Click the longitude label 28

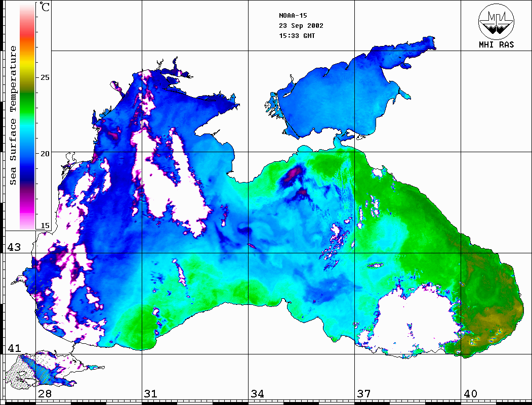45,394
